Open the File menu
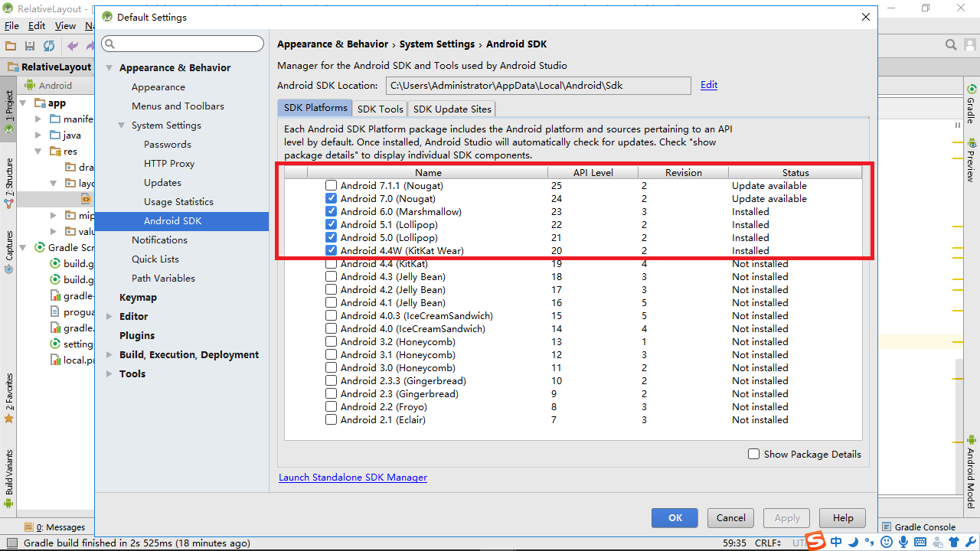Screen dimensions: 980x551 pos(11,25)
